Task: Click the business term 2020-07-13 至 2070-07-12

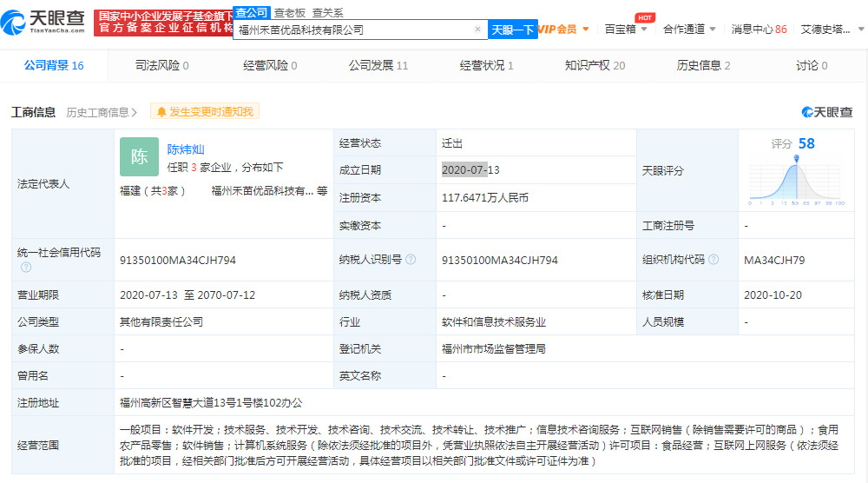Action: (187, 295)
